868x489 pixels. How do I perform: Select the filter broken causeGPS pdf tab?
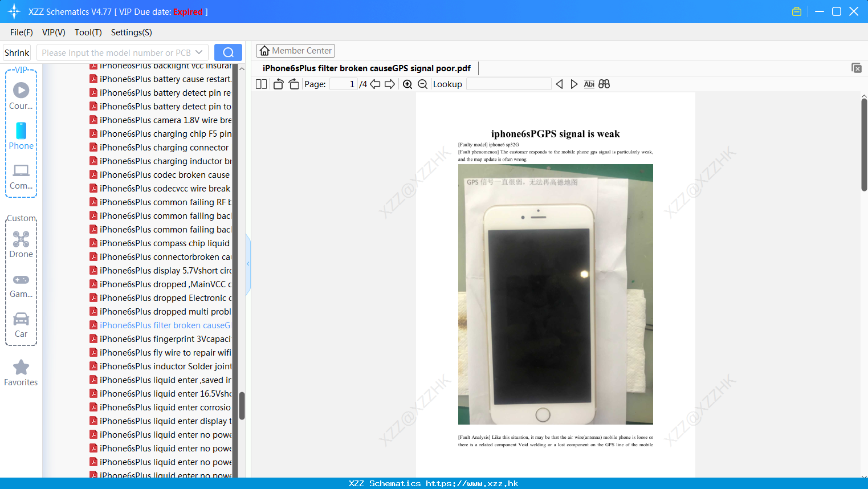(x=366, y=68)
